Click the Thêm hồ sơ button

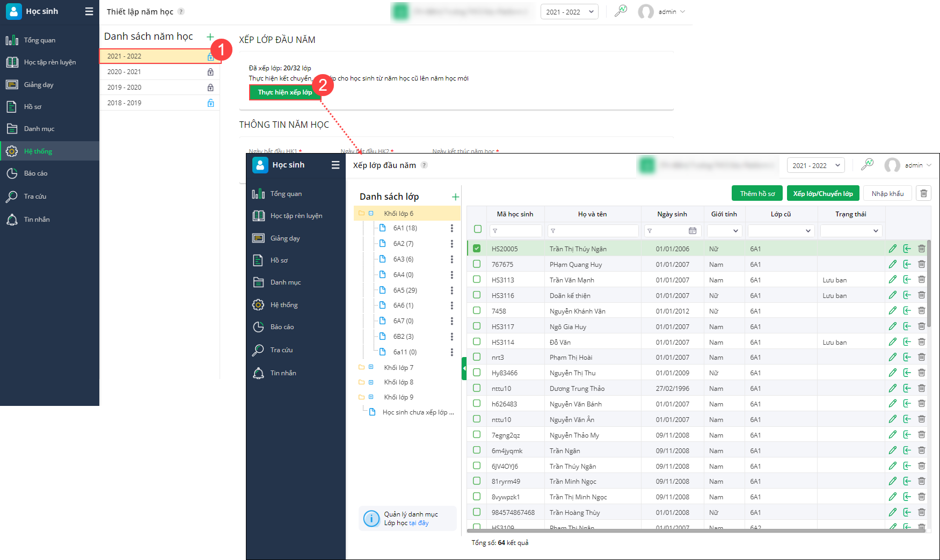coord(757,193)
